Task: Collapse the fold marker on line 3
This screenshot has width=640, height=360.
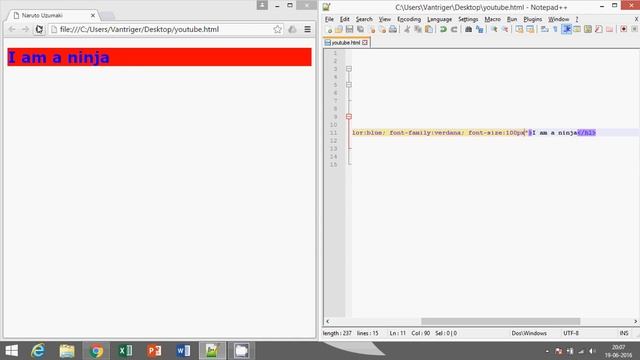Action: tap(349, 69)
